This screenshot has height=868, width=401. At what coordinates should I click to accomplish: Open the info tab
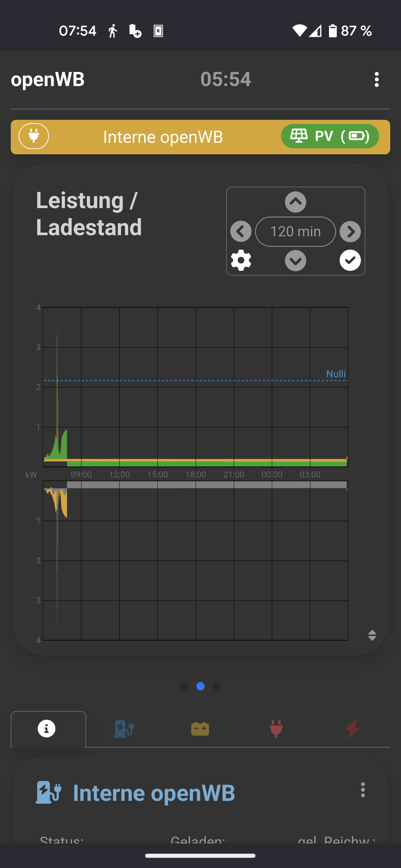48,729
